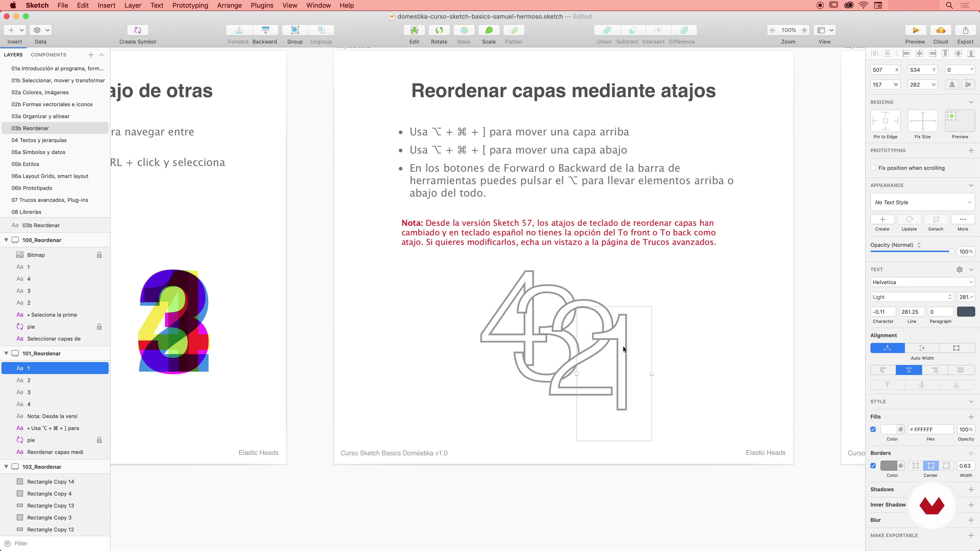The width and height of the screenshot is (980, 551).
Task: Click the Intersect boolean icon
Action: [658, 30]
